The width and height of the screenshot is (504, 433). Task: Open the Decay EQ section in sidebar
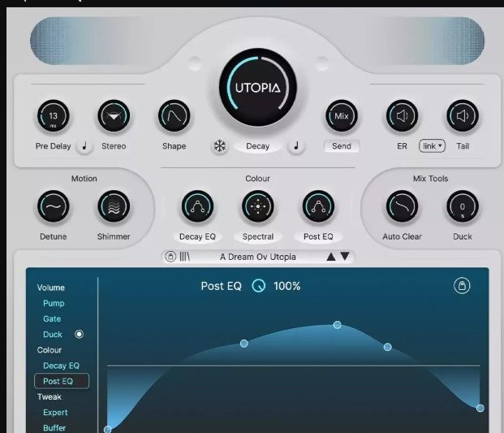61,366
